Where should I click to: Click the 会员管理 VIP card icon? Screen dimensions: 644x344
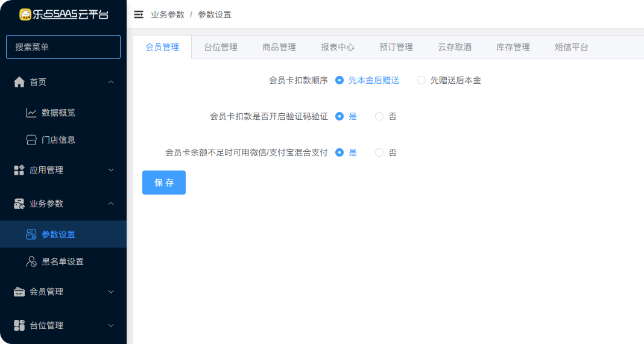point(19,292)
